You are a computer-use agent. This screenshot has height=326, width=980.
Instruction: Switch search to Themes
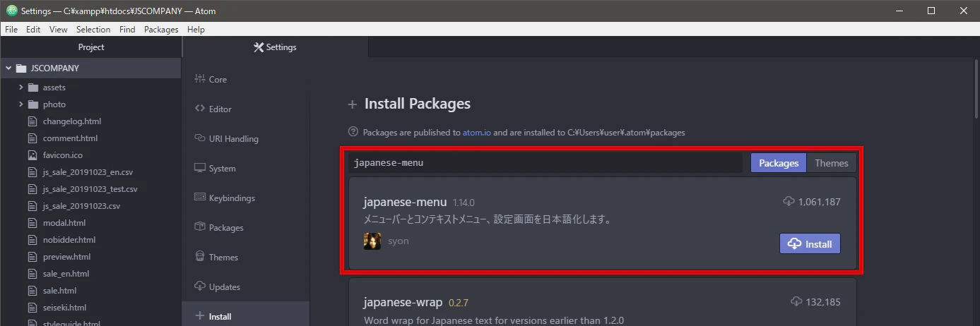(832, 163)
